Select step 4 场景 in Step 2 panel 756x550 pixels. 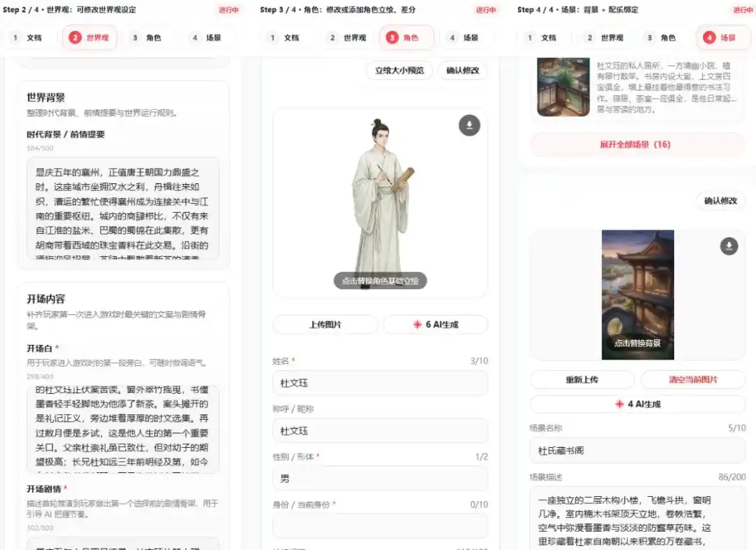206,38
